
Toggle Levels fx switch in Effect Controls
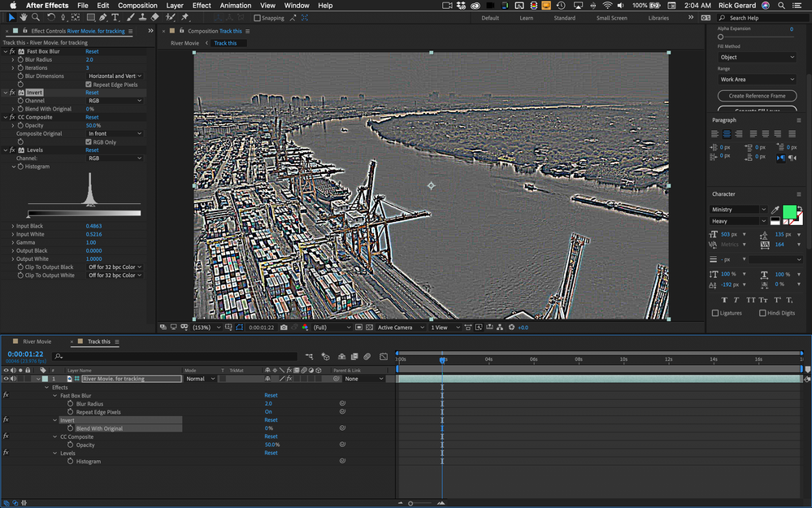[12, 150]
